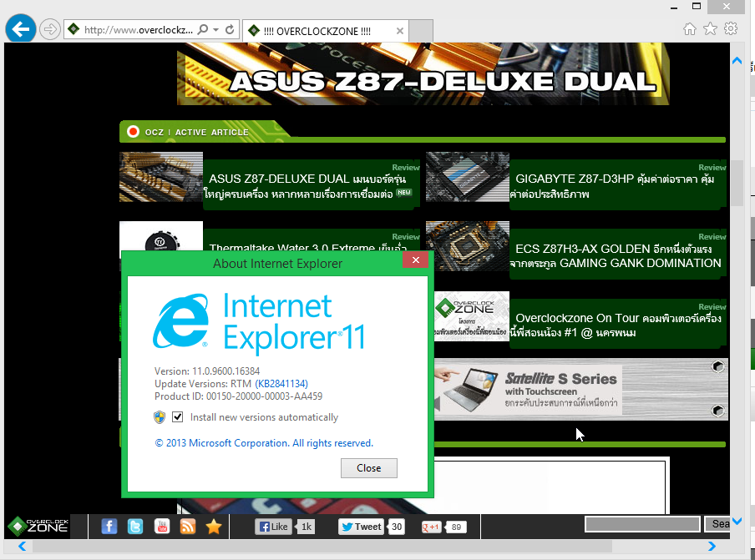This screenshot has height=560, width=755.
Task: Click the Search button in the bottom bar
Action: [x=717, y=524]
